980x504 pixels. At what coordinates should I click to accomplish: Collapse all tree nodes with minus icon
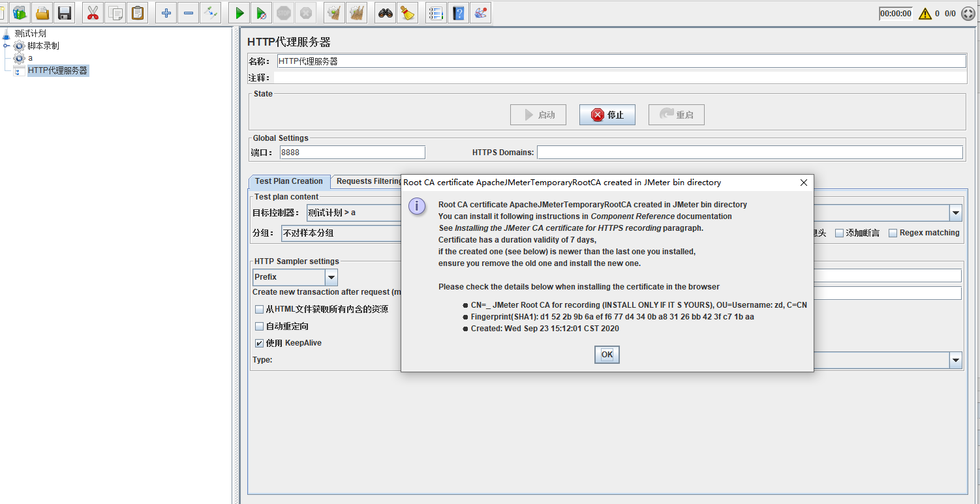click(x=189, y=12)
